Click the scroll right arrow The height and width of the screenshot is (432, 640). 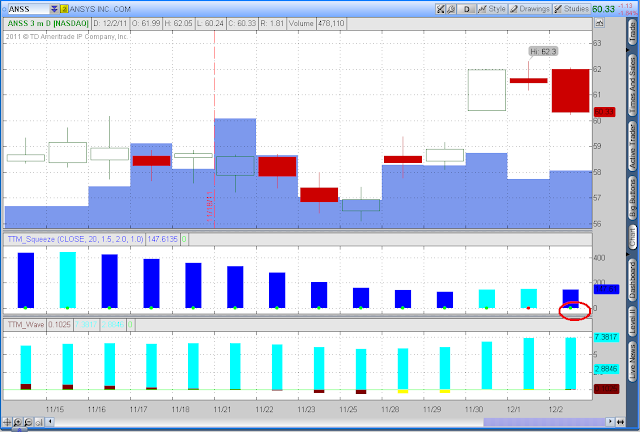point(610,421)
